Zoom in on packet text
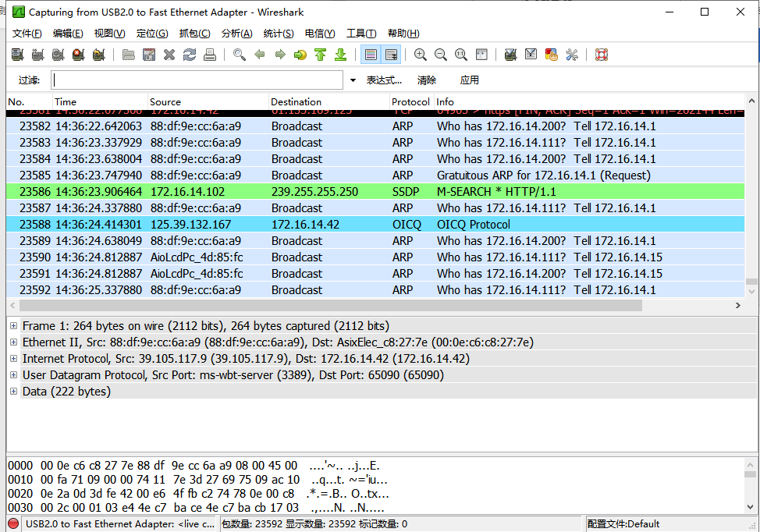 click(x=421, y=55)
